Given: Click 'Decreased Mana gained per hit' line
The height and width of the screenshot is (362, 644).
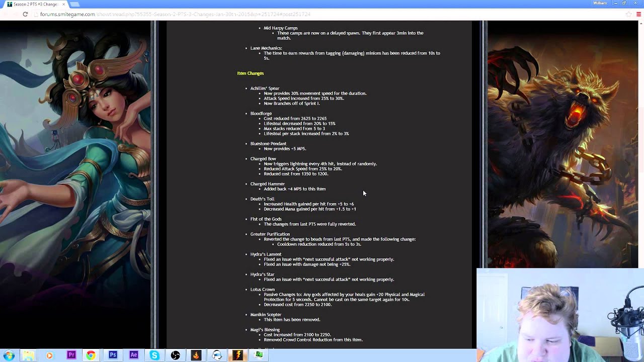Looking at the screenshot, I should tap(310, 209).
